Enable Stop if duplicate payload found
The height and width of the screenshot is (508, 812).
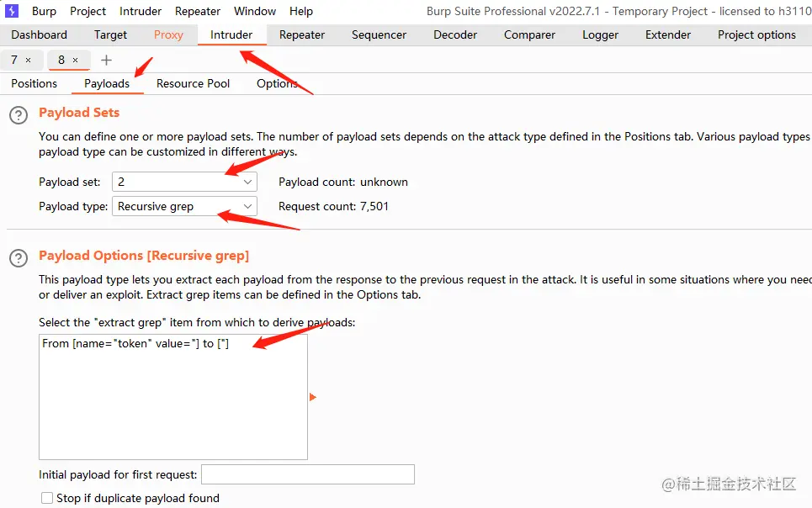point(47,498)
